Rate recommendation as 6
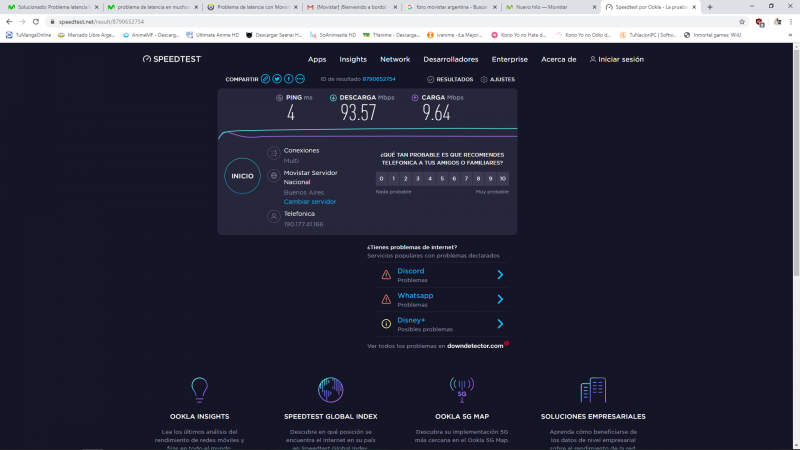800x450 pixels. (x=454, y=179)
